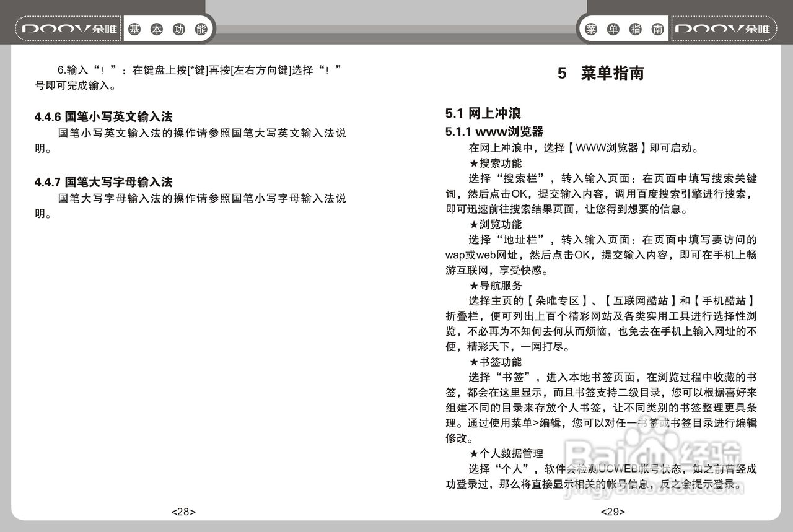793x532 pixels.
Task: Click the words "号即可完成输入"
Action: click(x=71, y=85)
